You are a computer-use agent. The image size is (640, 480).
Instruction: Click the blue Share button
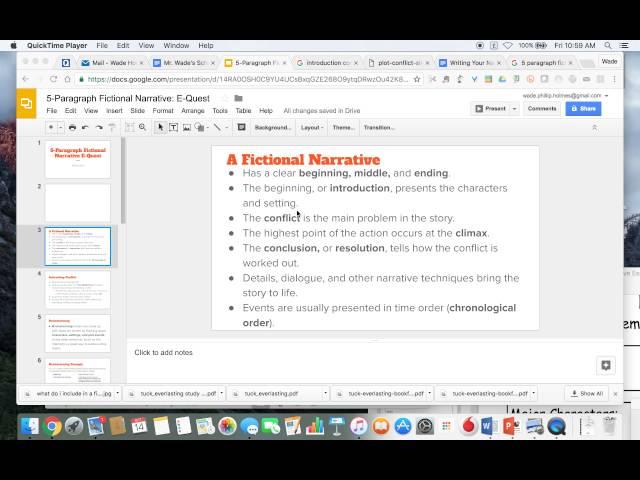583,109
